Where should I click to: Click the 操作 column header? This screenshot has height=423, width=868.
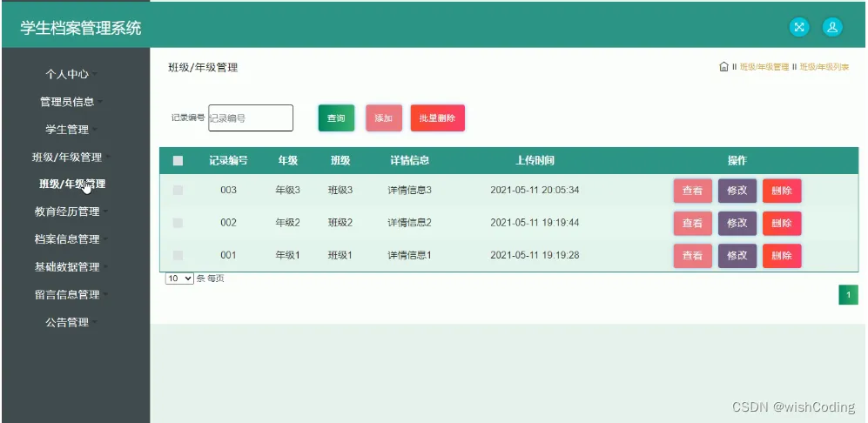click(737, 160)
